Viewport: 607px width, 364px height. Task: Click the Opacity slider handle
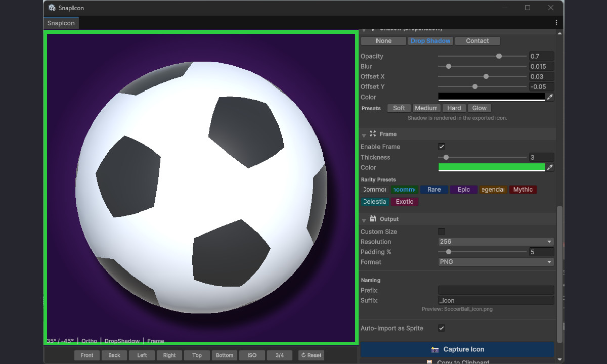coord(499,56)
